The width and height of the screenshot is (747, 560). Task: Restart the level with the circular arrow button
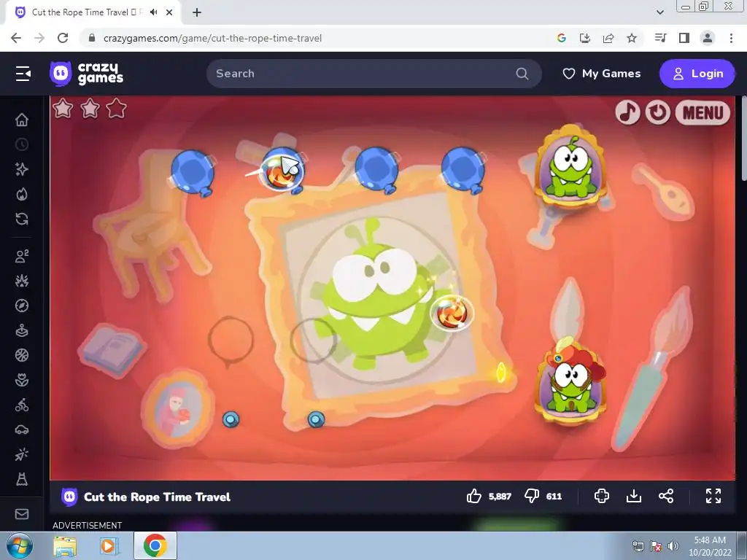tap(658, 112)
